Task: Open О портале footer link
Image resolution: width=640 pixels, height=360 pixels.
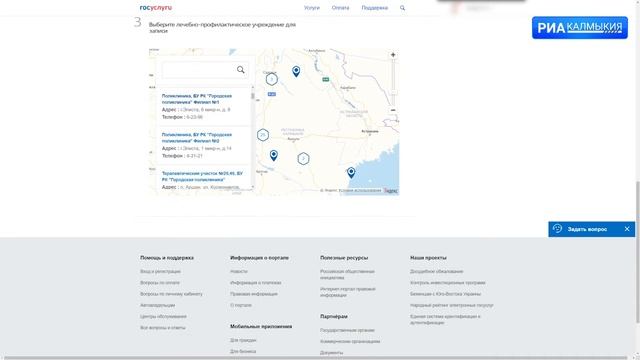Action: (241, 305)
